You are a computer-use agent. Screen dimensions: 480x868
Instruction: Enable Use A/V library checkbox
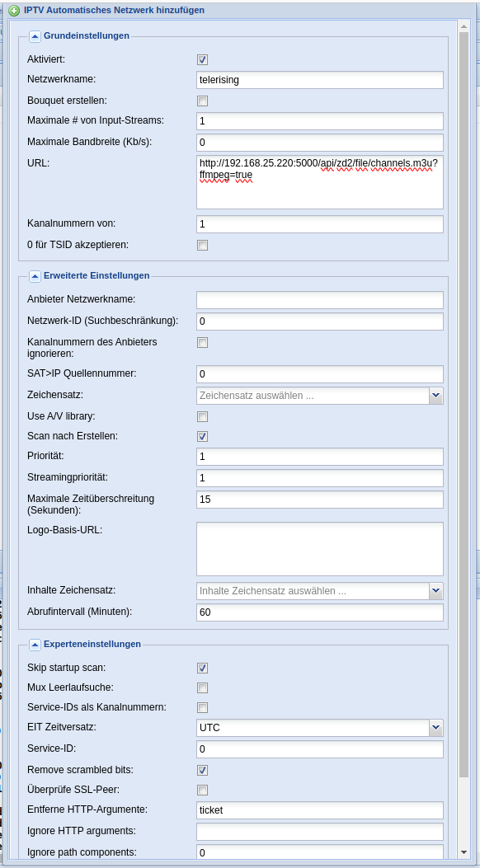[203, 416]
